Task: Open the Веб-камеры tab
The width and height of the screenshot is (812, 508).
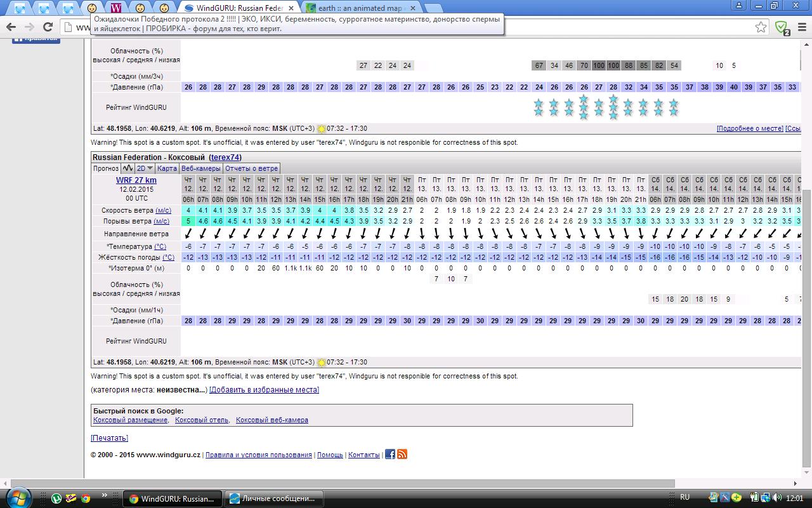Action: (201, 168)
